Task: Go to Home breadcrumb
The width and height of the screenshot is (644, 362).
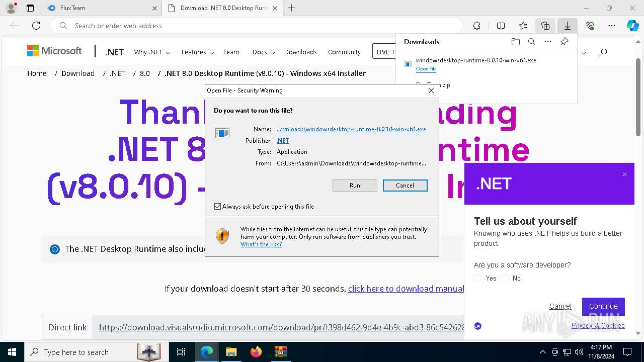Action: [x=37, y=73]
